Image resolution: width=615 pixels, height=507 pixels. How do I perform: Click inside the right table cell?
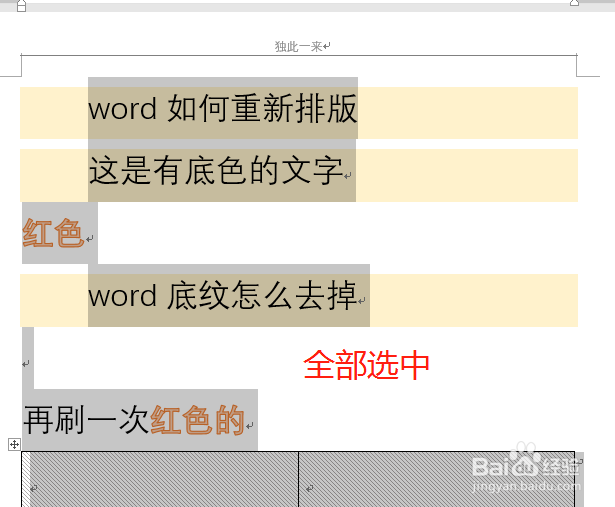[x=437, y=479]
